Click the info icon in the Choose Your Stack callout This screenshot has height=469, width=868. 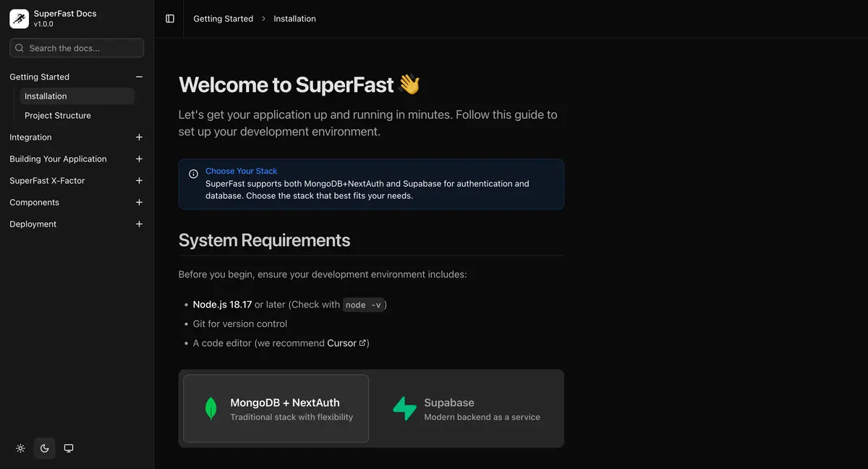point(193,174)
